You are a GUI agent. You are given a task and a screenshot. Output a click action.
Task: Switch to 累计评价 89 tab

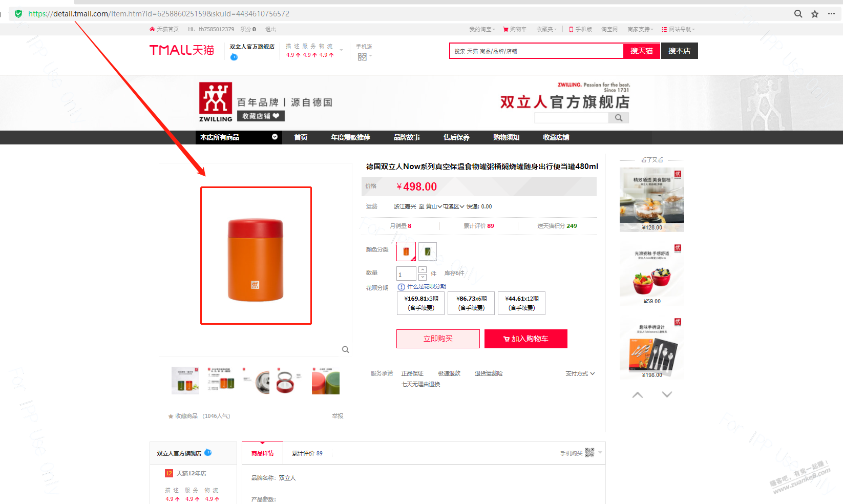(307, 453)
